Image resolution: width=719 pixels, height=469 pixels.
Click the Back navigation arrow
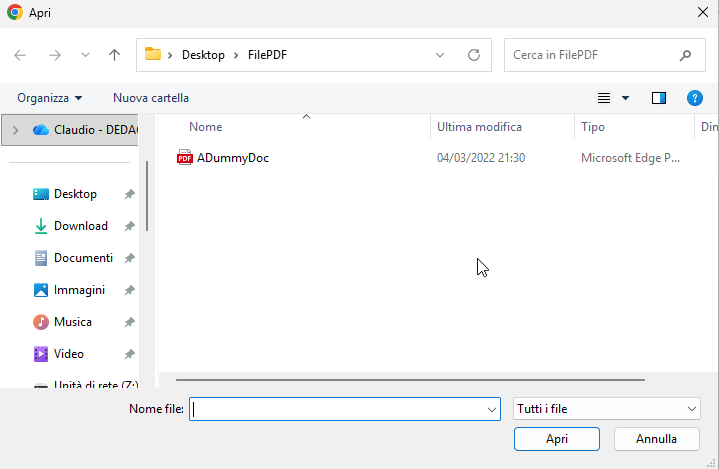click(x=20, y=55)
